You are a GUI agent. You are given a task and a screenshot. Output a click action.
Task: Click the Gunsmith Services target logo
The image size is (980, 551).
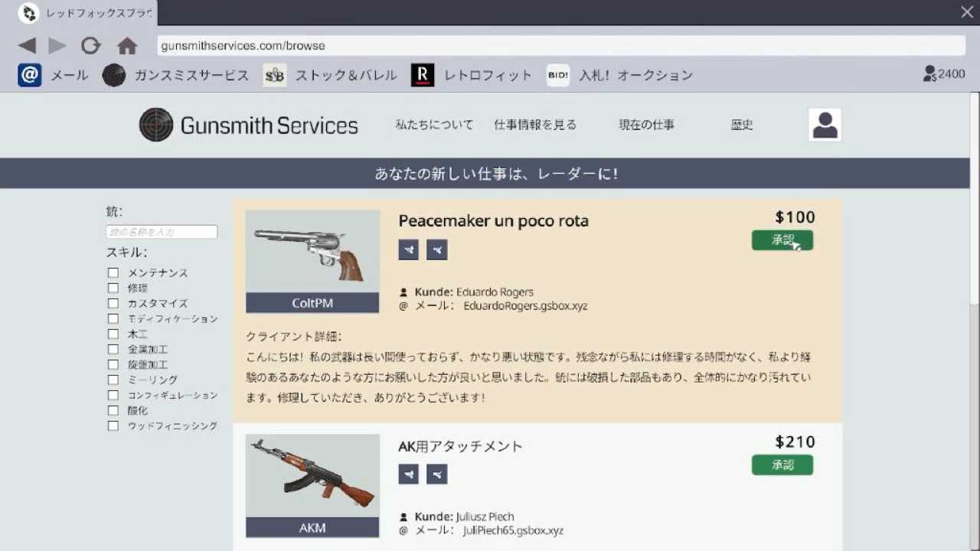[156, 125]
